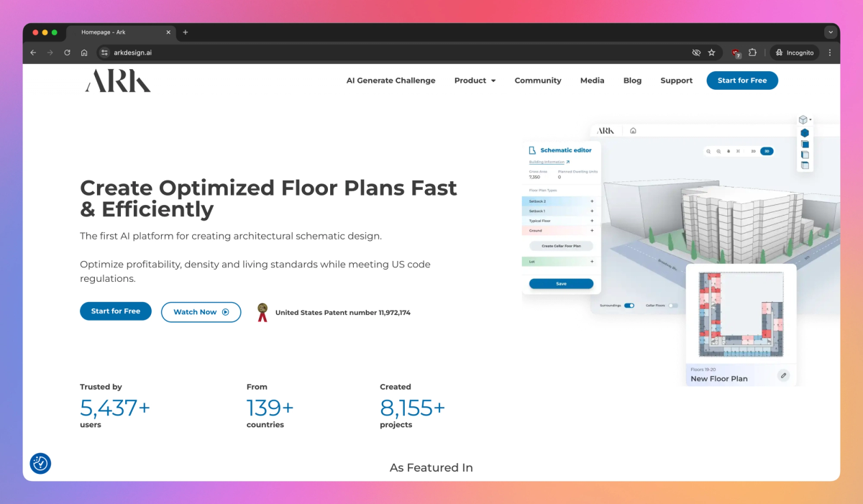The image size is (863, 504).
Task: Click the '8,155+' projects count
Action: [x=412, y=408]
